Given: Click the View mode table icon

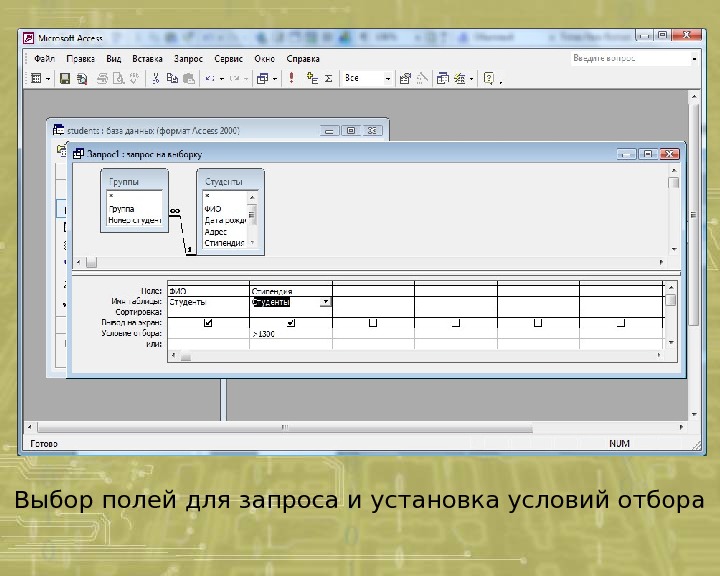Looking at the screenshot, I should (36, 79).
